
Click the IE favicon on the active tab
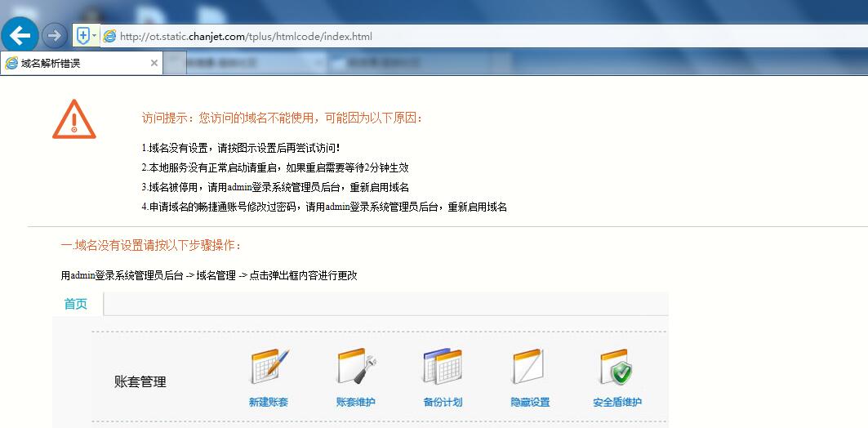(11, 63)
